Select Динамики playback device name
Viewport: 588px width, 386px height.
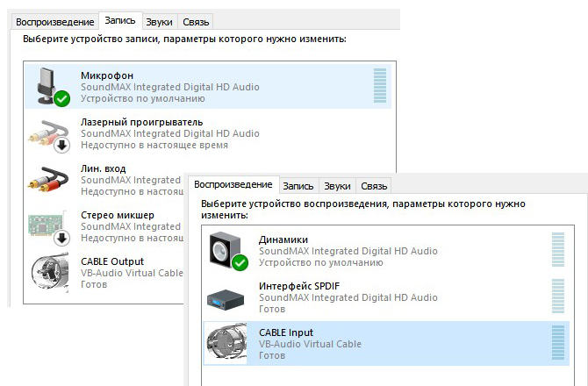click(x=283, y=239)
